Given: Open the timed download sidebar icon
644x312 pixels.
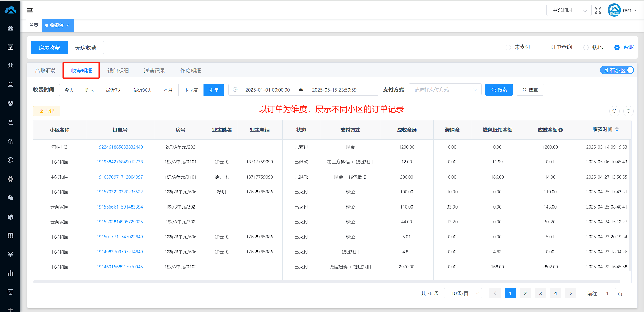Looking at the screenshot, I should pos(10,141).
